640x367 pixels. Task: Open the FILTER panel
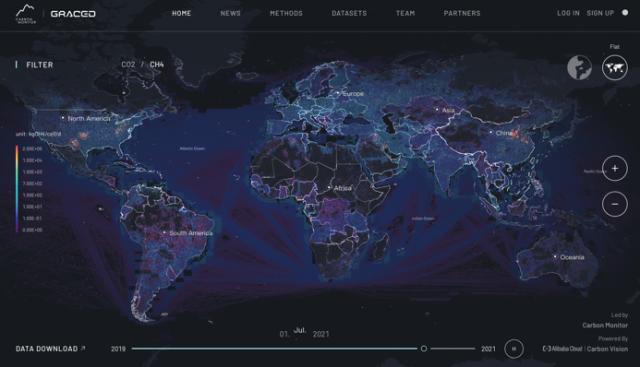pyautogui.click(x=40, y=65)
